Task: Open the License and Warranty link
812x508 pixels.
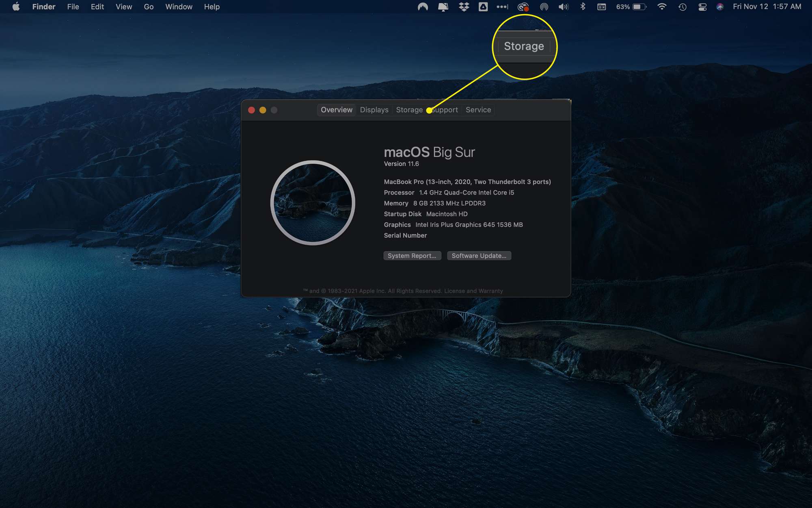Action: [x=473, y=291]
